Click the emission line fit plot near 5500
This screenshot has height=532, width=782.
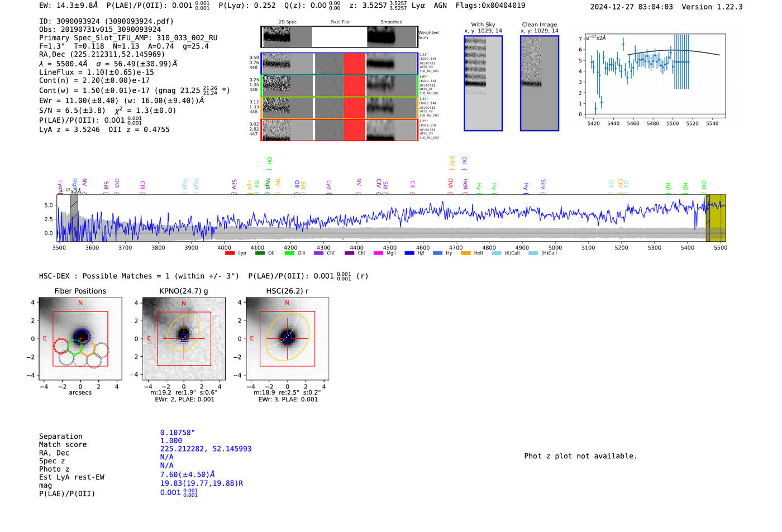pyautogui.click(x=655, y=76)
